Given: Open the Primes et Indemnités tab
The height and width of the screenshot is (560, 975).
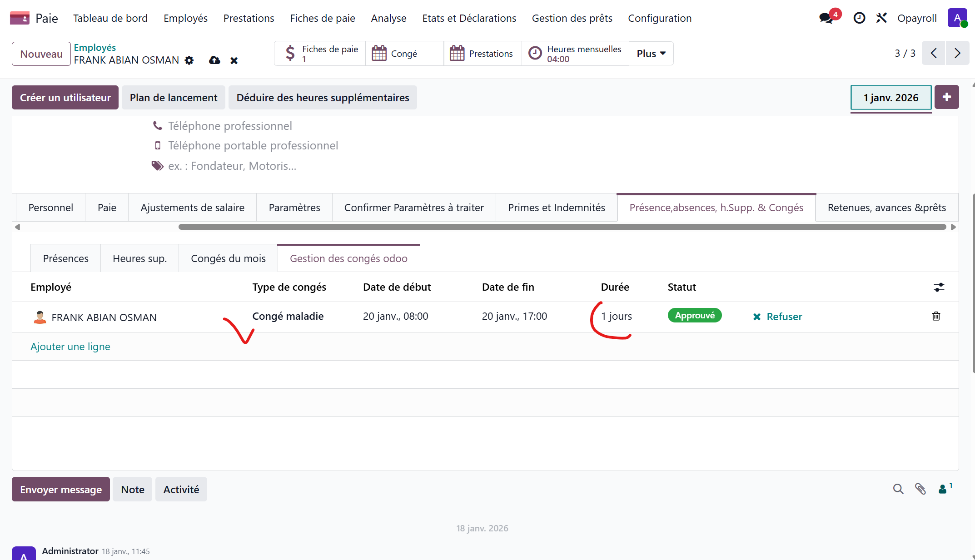Looking at the screenshot, I should (x=556, y=208).
